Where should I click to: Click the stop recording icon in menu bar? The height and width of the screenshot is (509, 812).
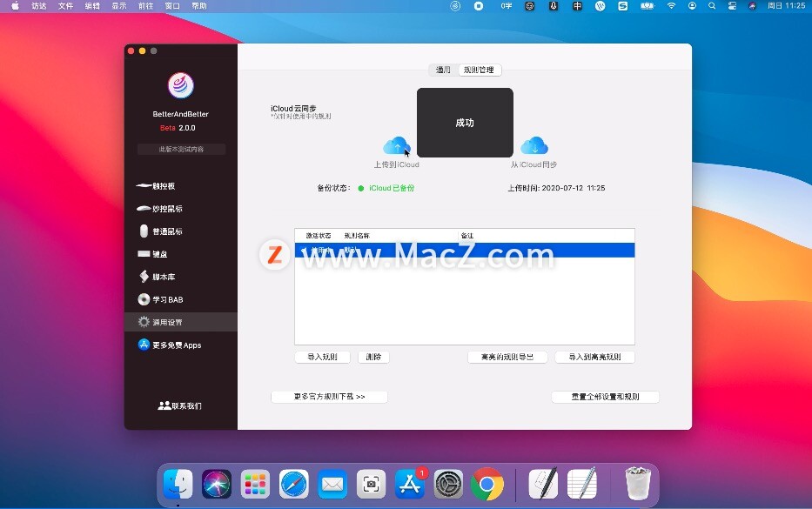click(x=479, y=6)
